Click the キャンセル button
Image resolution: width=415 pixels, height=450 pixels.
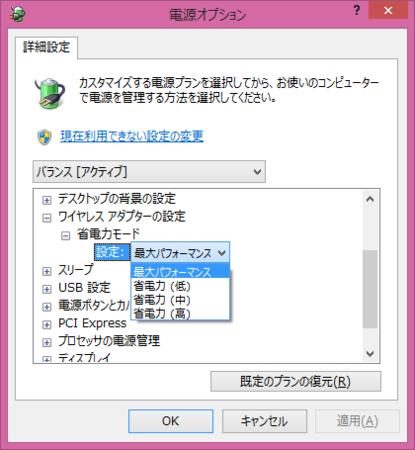264,421
